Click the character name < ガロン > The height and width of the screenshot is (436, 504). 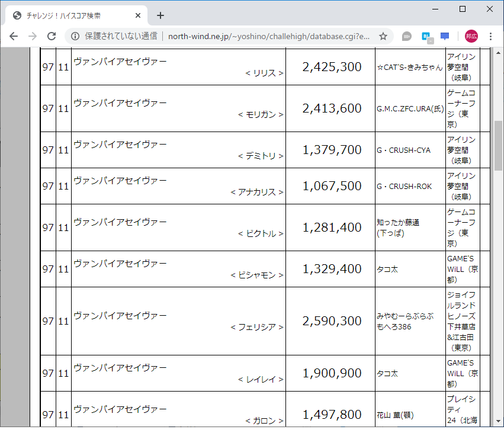coord(264,421)
